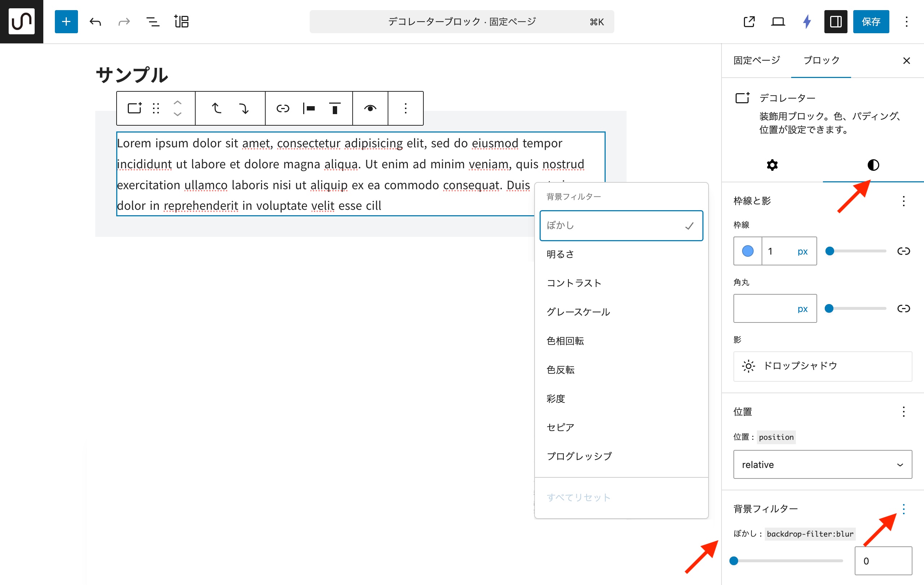Viewport: 924px width, 585px height.
Task: Open the 位置 panel options menu
Action: (903, 412)
